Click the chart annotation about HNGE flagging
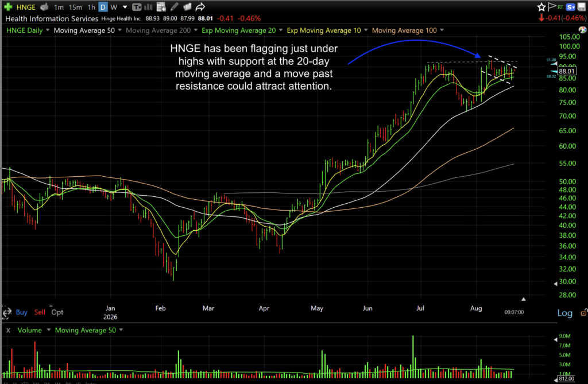This screenshot has height=384, width=588. click(254, 67)
